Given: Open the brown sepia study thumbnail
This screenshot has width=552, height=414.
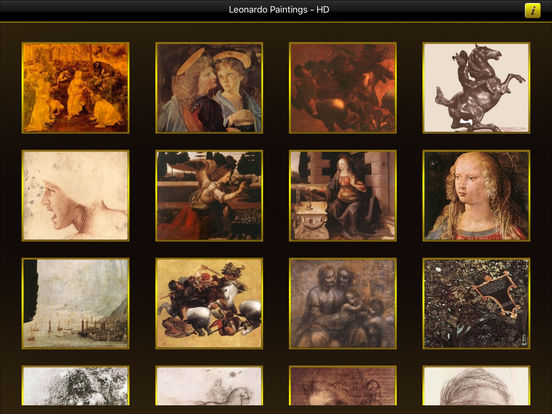Looking at the screenshot, I should (x=343, y=385).
